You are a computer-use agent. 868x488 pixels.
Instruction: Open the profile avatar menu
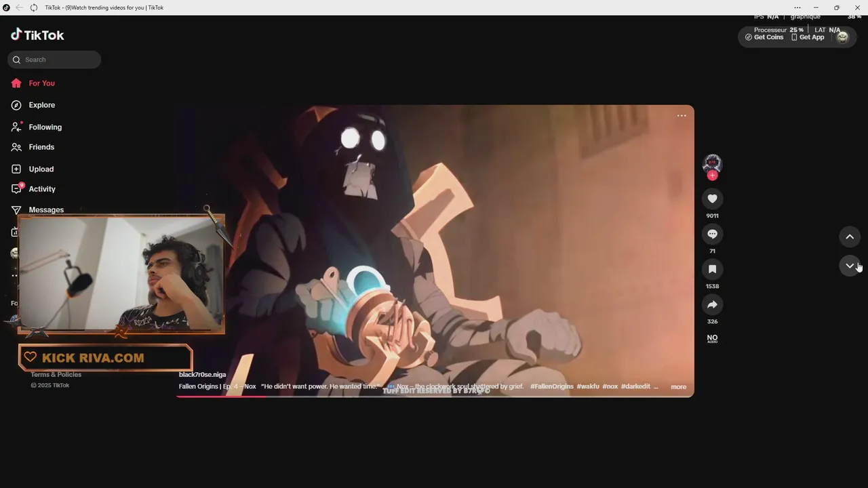coord(842,37)
